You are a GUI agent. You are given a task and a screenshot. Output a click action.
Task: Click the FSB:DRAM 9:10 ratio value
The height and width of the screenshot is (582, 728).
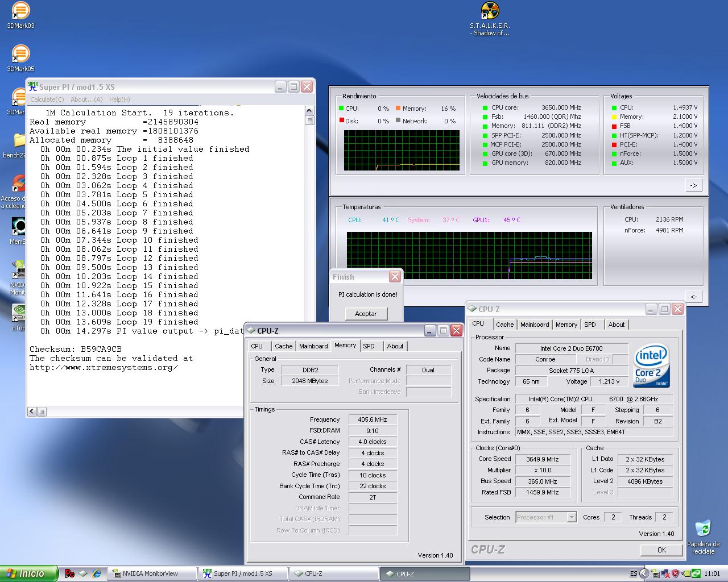[373, 431]
